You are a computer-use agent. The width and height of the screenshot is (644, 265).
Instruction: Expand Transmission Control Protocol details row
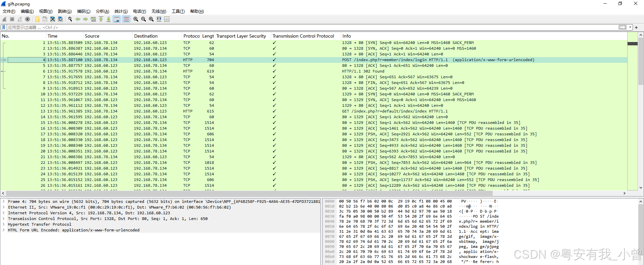pyautogui.click(x=4, y=219)
